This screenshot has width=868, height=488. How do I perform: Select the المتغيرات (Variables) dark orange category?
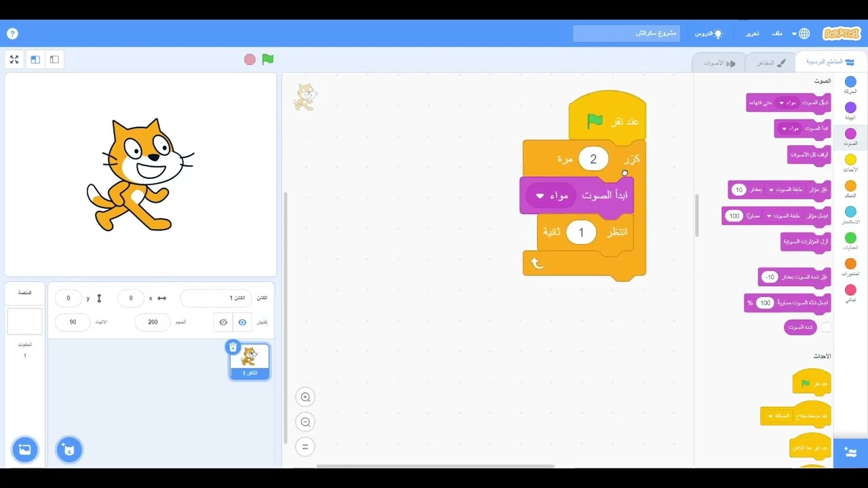click(x=850, y=267)
